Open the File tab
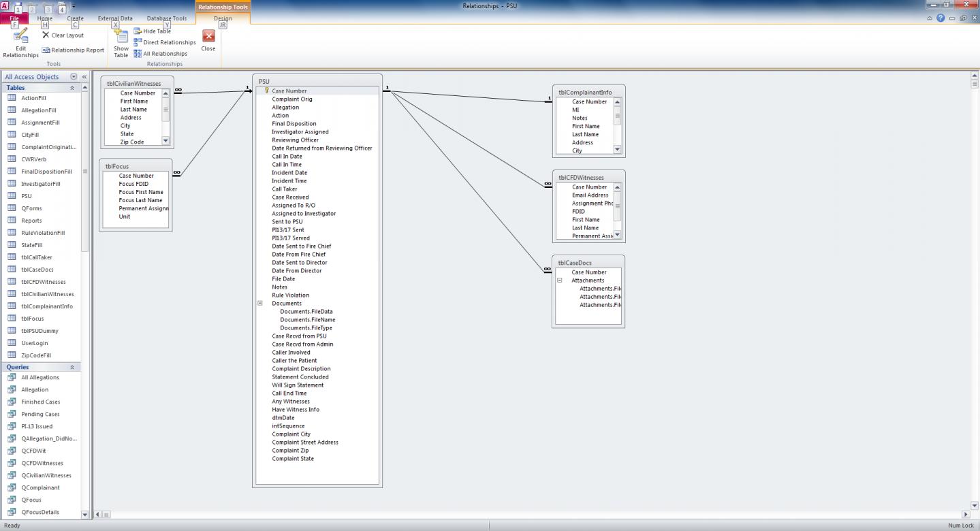Screen dimensions: 980x531 [14, 18]
